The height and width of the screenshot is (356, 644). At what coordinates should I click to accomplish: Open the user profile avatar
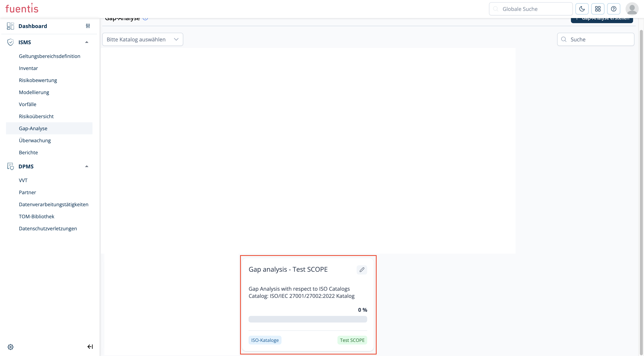click(x=632, y=9)
